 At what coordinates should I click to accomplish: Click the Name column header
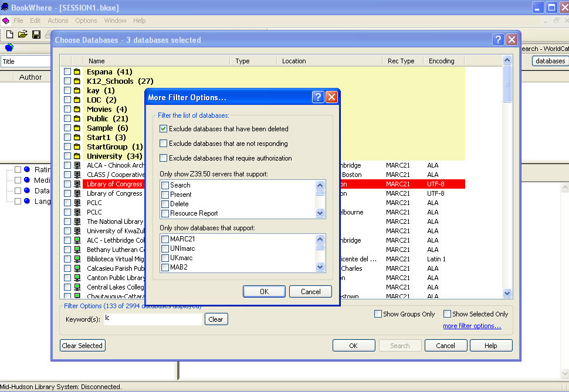coord(157,61)
